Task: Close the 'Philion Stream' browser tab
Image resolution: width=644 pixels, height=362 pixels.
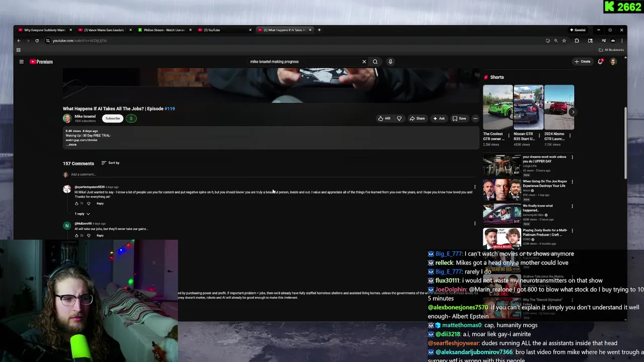Action: (x=190, y=30)
